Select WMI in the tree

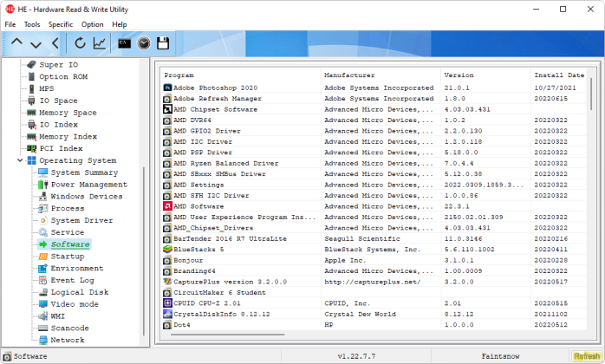coord(57,316)
